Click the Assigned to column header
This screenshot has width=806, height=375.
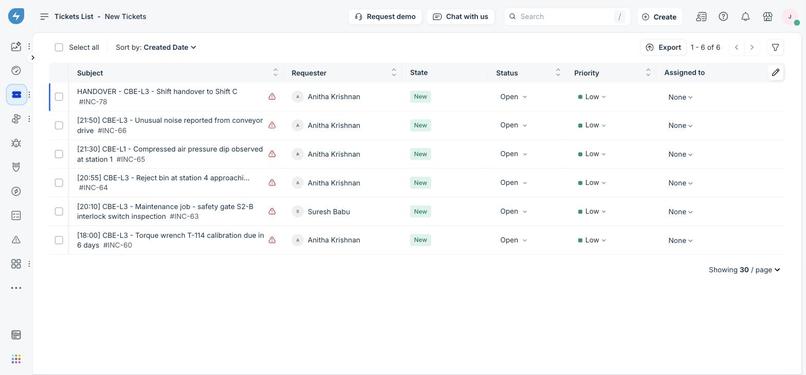tap(684, 73)
